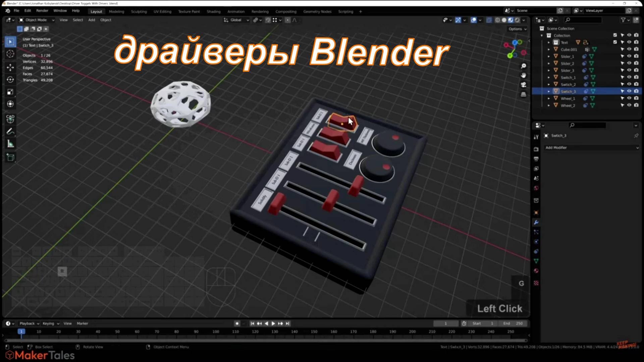Collapse the Collection tree item
This screenshot has width=644, height=362.
[542, 36]
